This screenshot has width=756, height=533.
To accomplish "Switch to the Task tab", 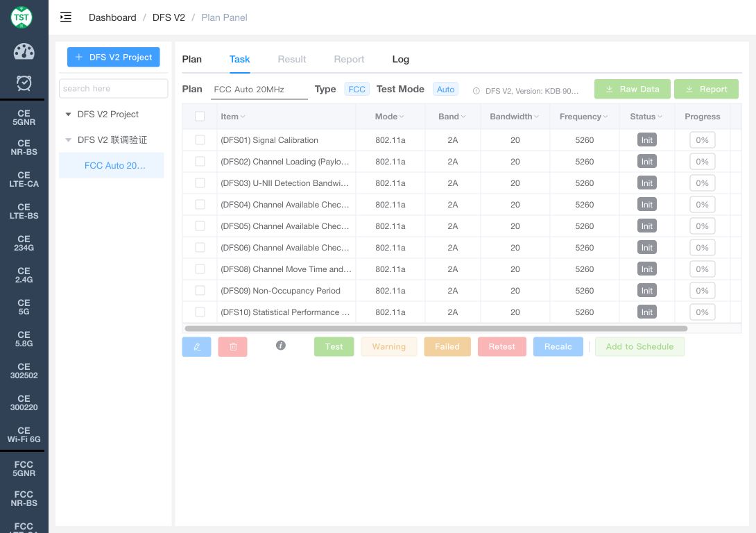I will point(239,59).
